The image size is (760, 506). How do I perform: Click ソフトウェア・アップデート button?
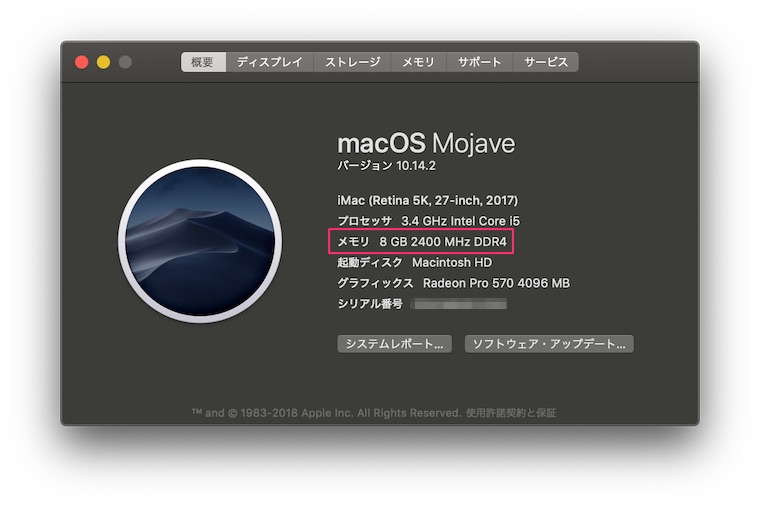[549, 344]
